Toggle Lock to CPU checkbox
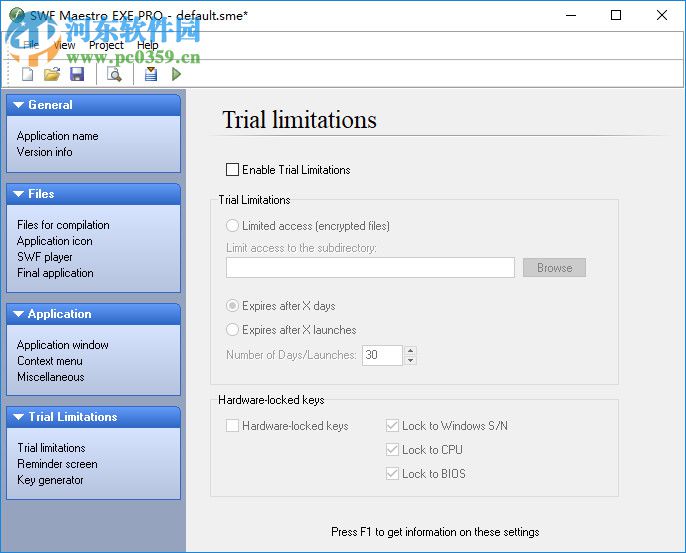 (x=392, y=450)
